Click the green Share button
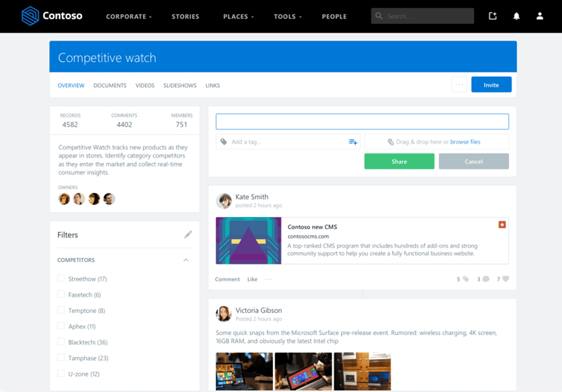 point(399,161)
